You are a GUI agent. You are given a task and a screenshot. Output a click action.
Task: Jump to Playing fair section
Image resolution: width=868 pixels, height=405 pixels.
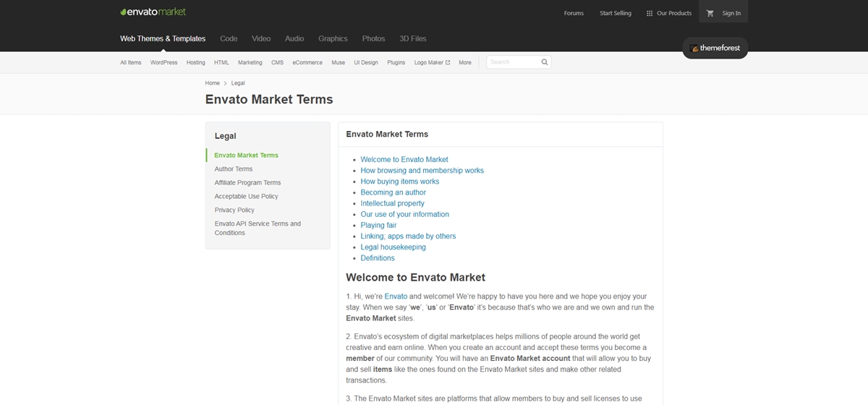pyautogui.click(x=379, y=225)
